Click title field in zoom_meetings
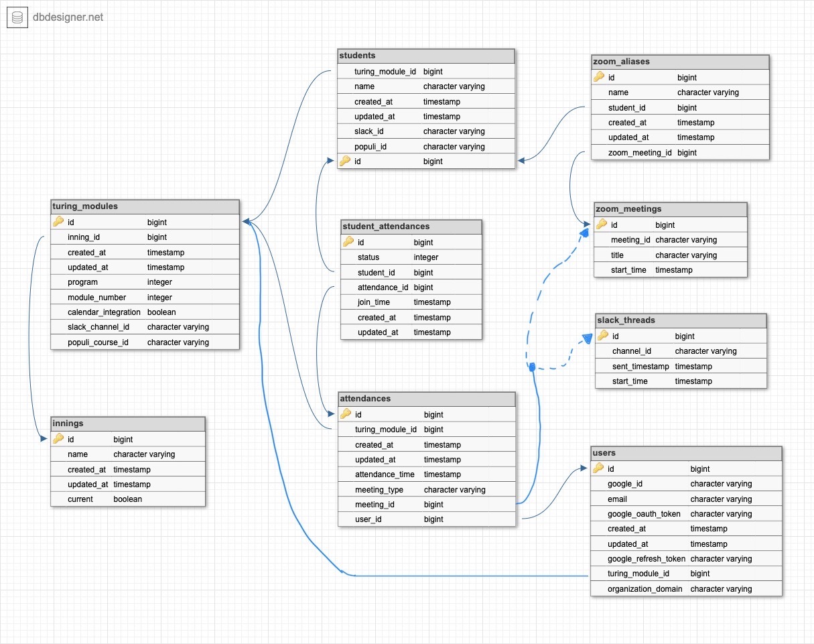 671,255
